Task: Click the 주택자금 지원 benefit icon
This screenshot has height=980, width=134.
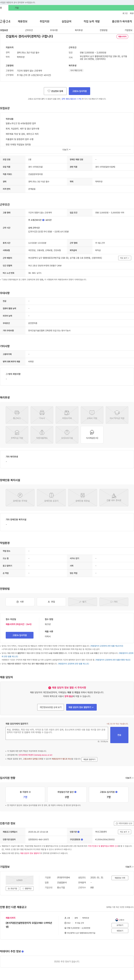Action: coord(17,435)
